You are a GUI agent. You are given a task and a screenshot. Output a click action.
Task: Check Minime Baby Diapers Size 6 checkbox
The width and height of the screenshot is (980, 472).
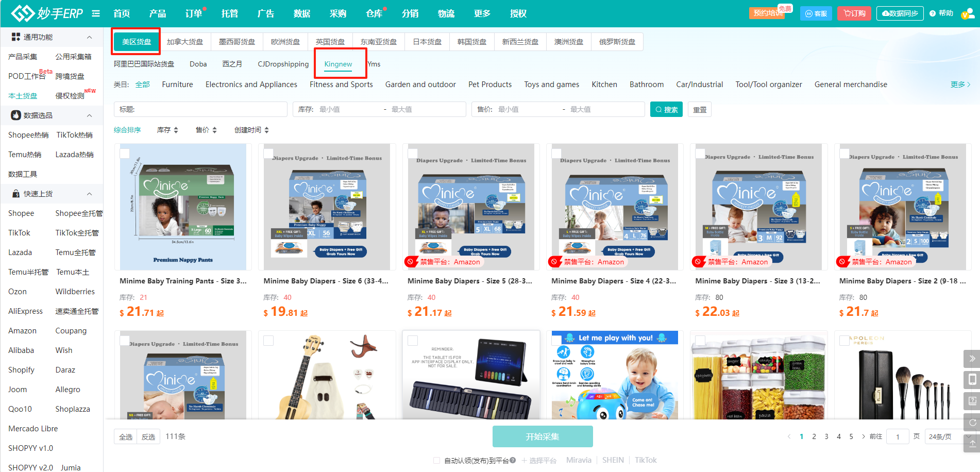(268, 153)
